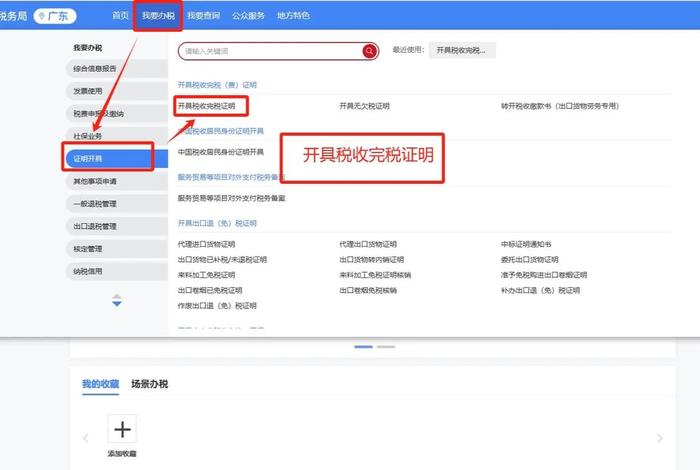This screenshot has height=470, width=700.
Task: Select 证明开具 in the sidebar
Action: tap(117, 159)
